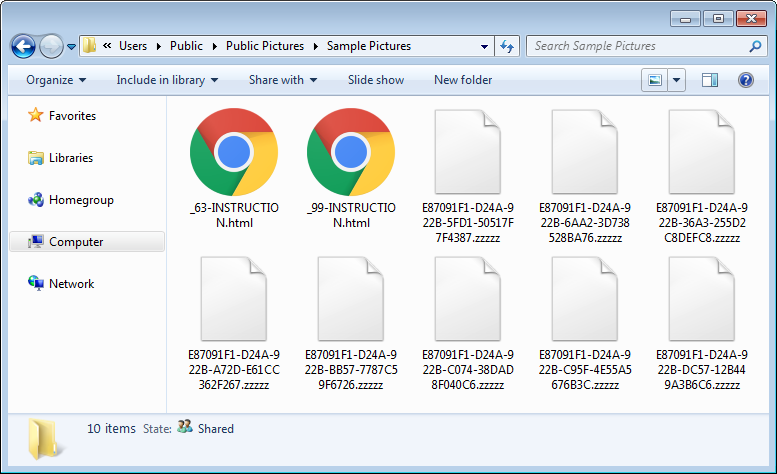
Task: Go to Public Pictures in address path
Action: [x=265, y=46]
